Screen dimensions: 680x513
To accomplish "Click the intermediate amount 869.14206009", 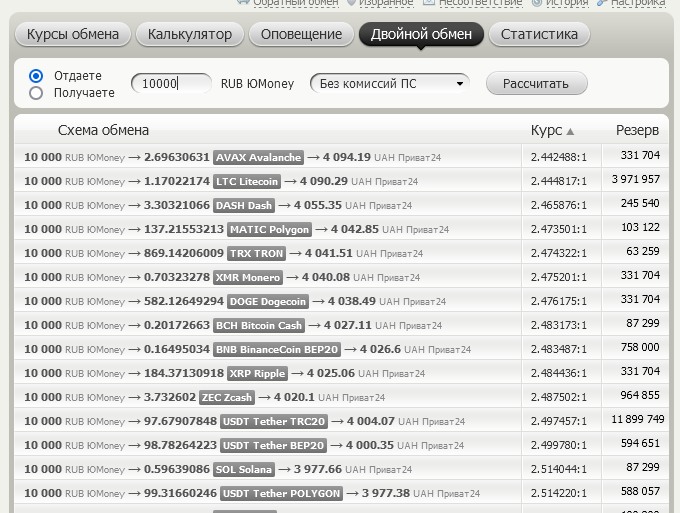I will [x=184, y=253].
